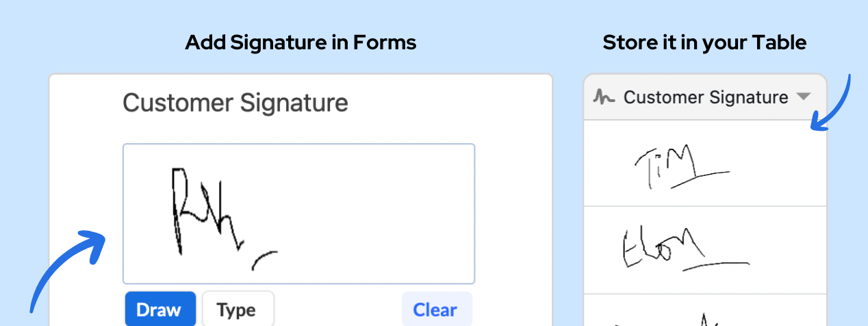Screen dimensions: 868x326
Task: Select the Elon signature cell
Action: pyautogui.click(x=705, y=251)
